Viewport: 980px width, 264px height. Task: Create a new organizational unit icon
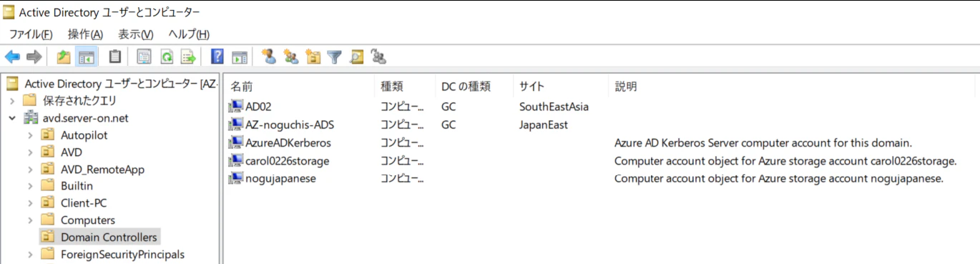[313, 57]
